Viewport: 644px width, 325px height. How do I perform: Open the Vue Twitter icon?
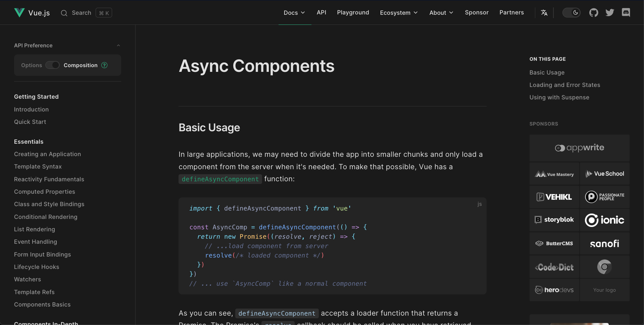(x=610, y=13)
